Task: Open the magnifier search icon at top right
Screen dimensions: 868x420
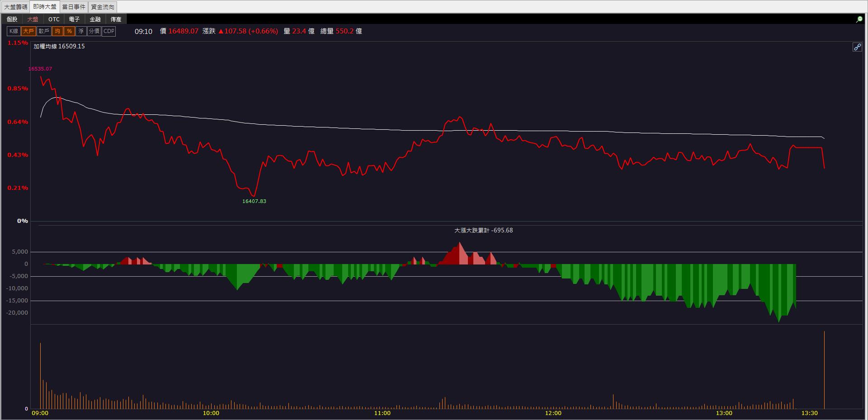Action: [859, 19]
